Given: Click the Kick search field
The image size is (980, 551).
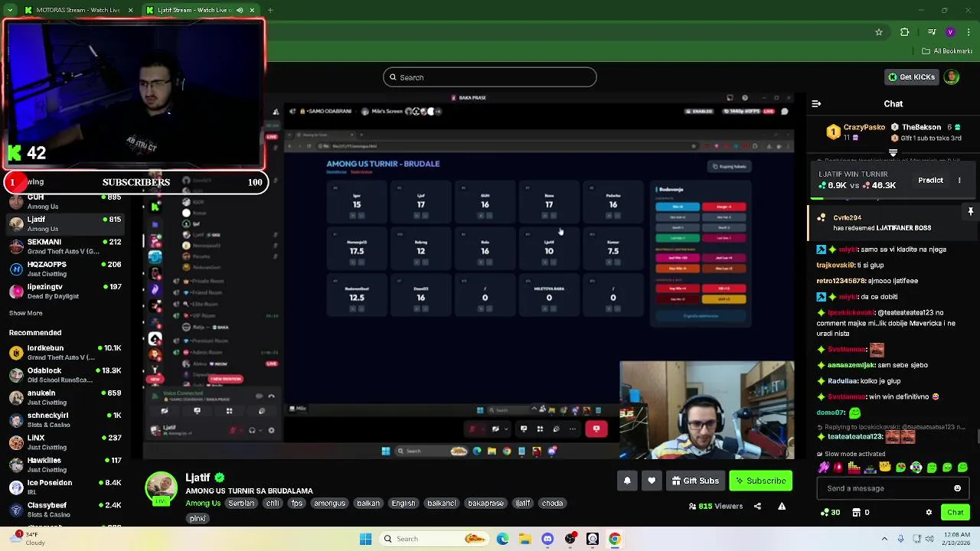Looking at the screenshot, I should pos(490,77).
